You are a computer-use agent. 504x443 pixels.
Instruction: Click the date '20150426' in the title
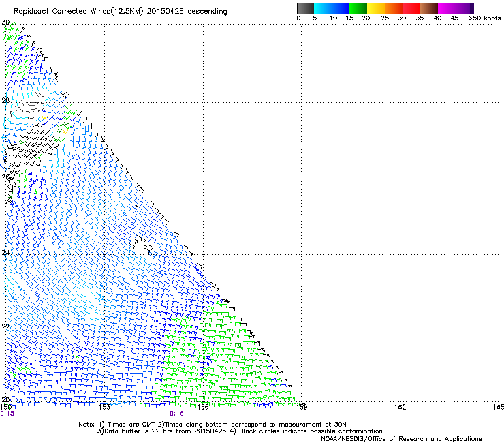(166, 11)
